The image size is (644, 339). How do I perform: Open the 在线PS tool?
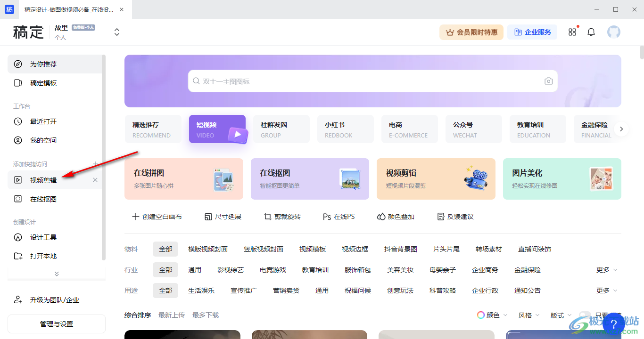coord(339,217)
